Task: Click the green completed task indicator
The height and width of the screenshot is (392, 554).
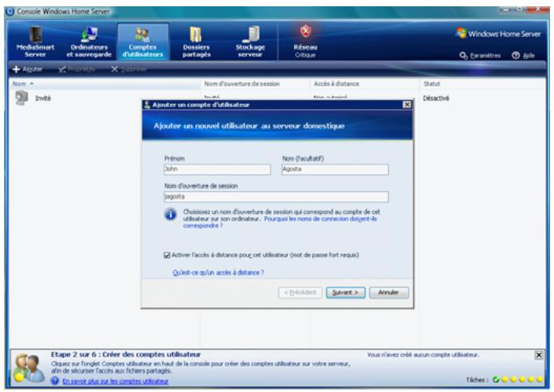Action: (x=496, y=379)
